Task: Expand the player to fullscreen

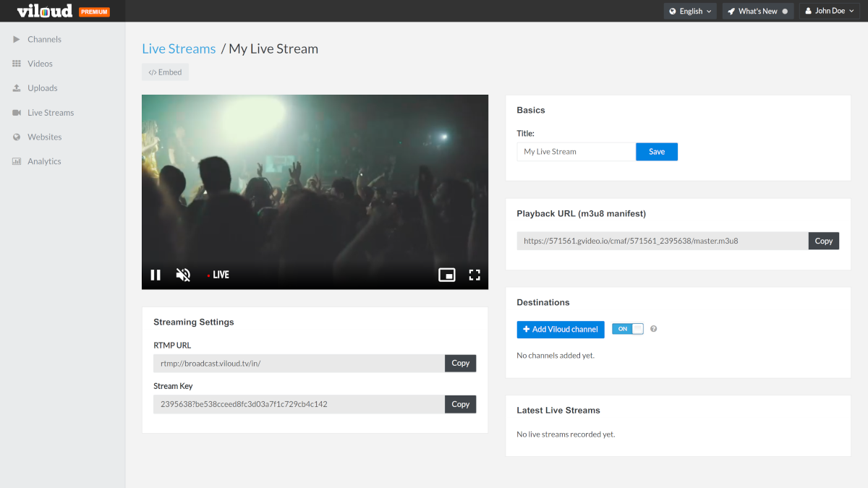Action: pos(474,275)
